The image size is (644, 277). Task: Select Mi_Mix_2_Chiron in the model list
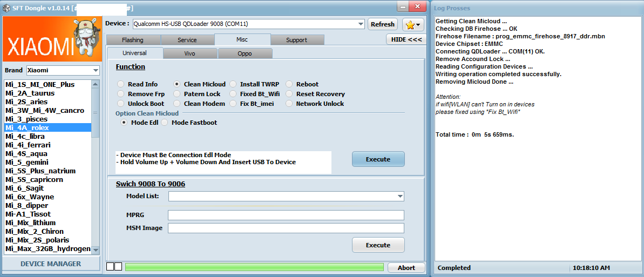48,232
